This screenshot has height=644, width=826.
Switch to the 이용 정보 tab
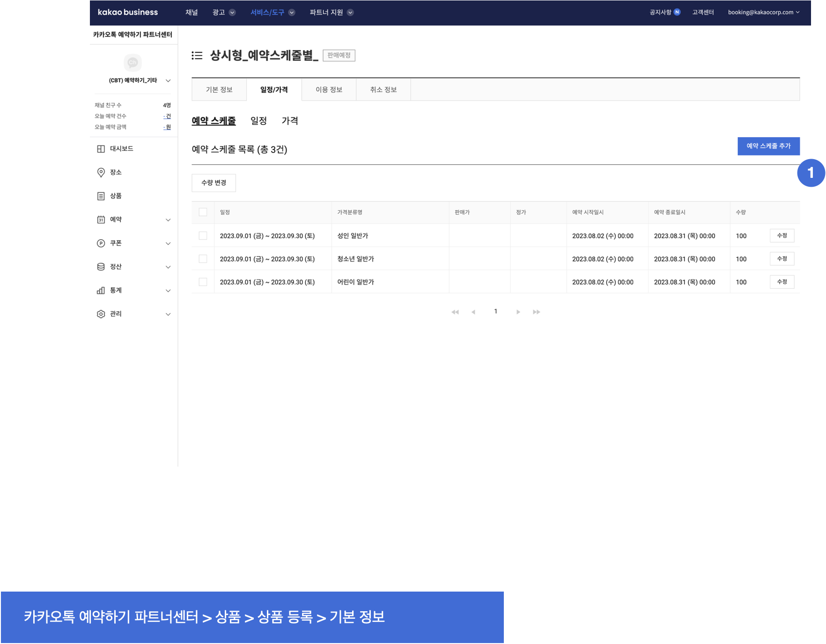click(329, 90)
